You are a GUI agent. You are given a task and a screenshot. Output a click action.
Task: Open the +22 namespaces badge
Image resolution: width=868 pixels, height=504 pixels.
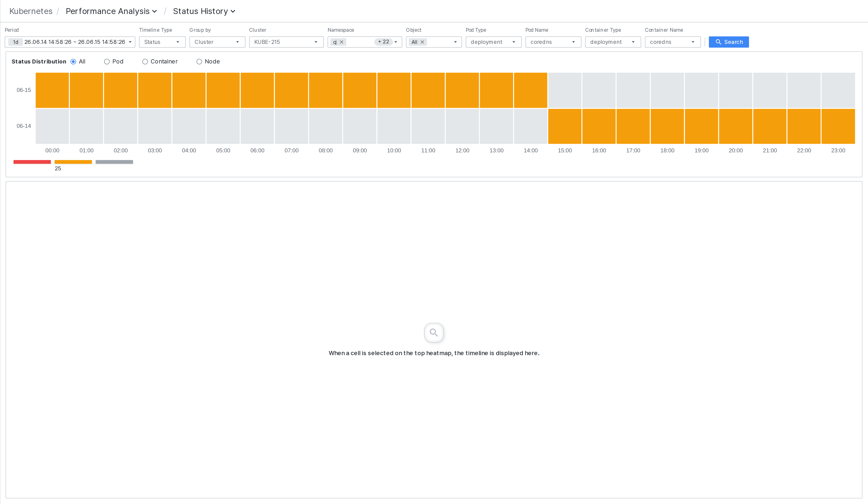coord(383,42)
